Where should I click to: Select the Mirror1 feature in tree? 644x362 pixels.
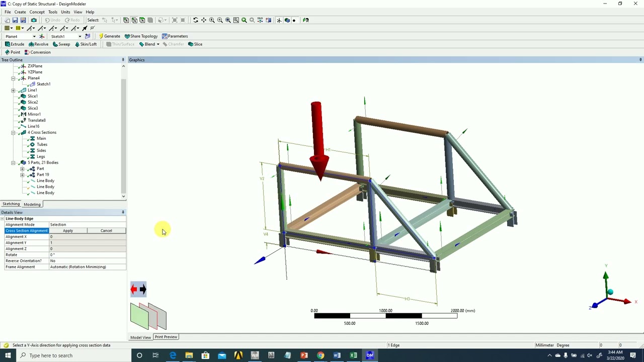34,114
